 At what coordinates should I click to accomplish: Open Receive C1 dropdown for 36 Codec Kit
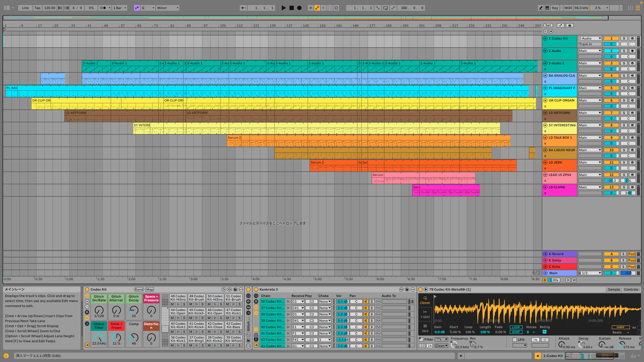pos(298,301)
